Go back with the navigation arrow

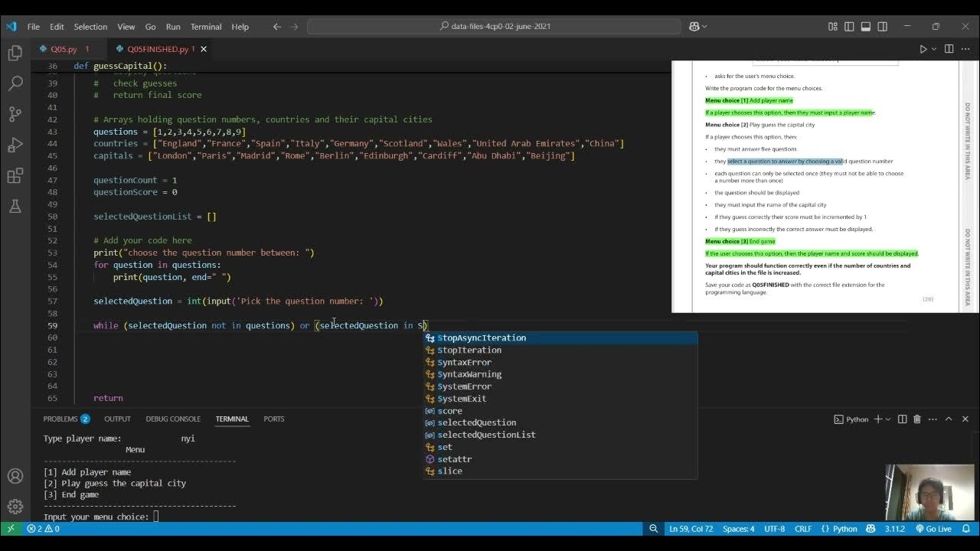pos(277,26)
